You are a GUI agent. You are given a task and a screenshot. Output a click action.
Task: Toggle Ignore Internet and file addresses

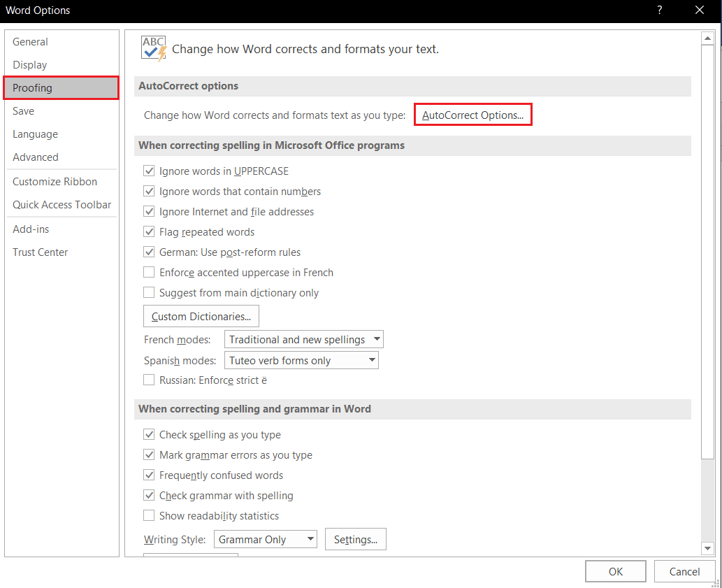[x=149, y=211]
